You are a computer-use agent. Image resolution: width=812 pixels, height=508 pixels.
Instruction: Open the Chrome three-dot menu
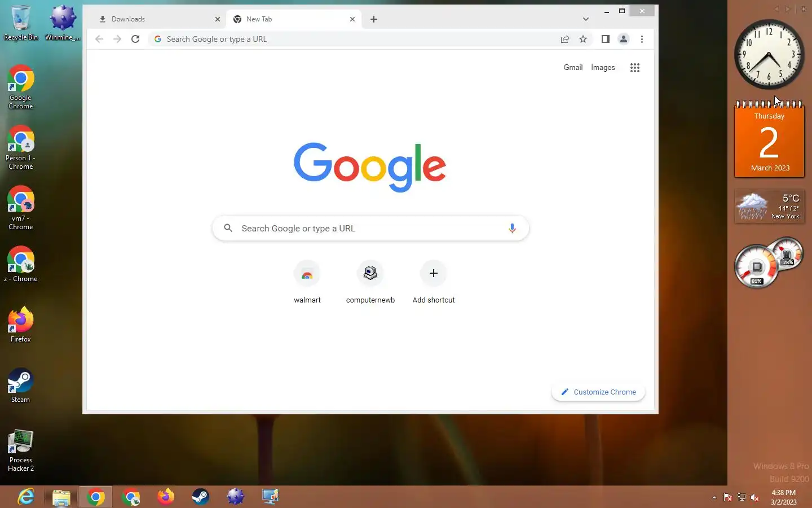coord(642,39)
